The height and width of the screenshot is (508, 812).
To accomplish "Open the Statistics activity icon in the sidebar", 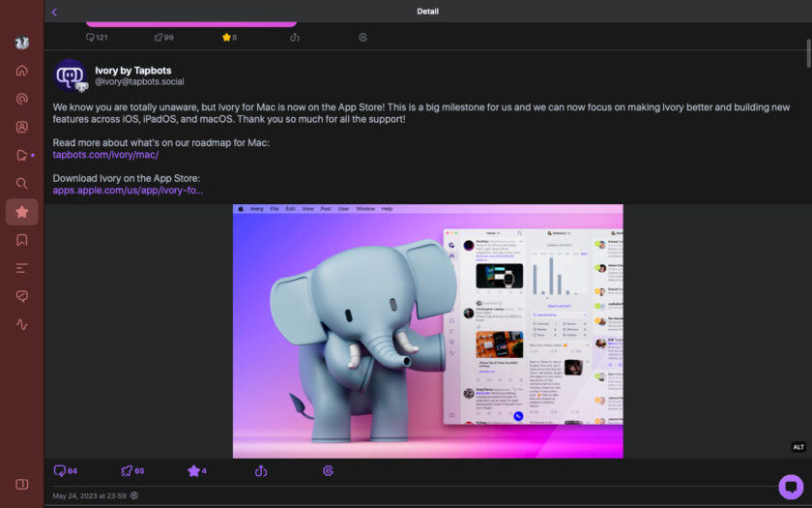I will click(21, 324).
